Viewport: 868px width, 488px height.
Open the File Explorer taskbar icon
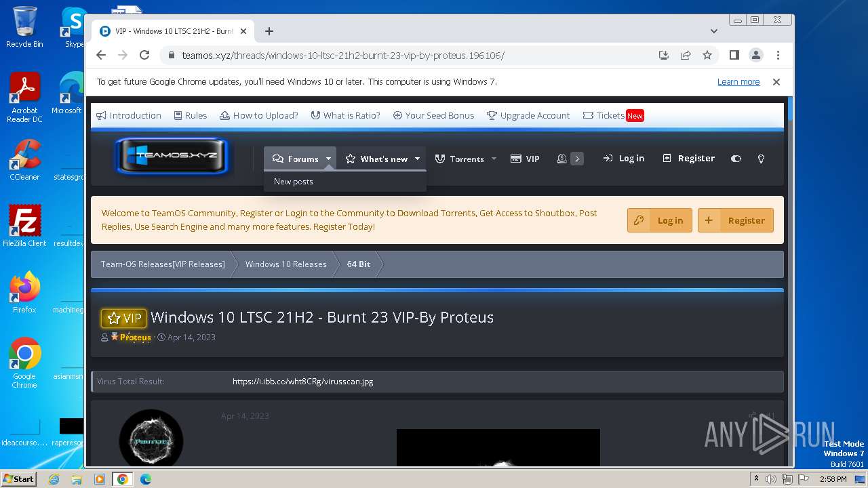tap(77, 479)
